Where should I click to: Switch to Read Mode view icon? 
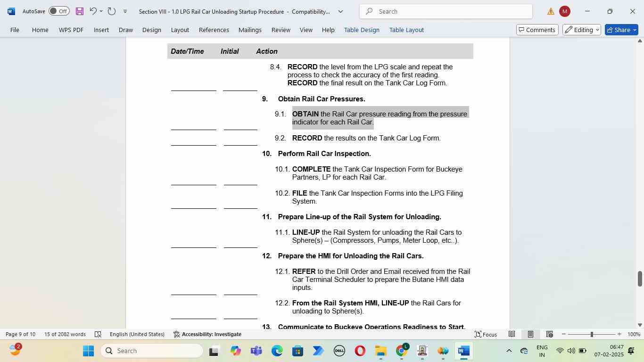(512, 334)
